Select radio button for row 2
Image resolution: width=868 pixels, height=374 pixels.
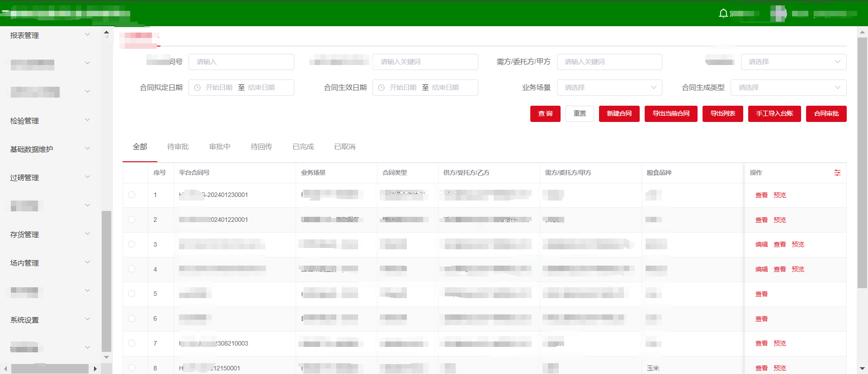[x=132, y=220]
